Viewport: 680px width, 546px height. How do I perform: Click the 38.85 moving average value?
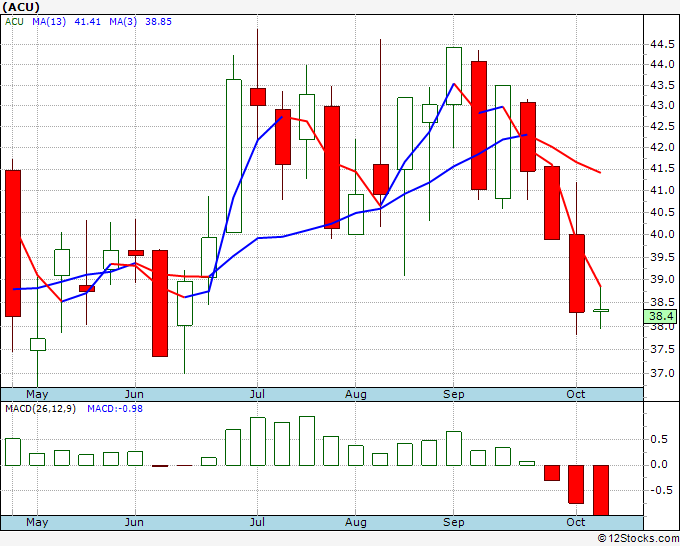coord(158,22)
